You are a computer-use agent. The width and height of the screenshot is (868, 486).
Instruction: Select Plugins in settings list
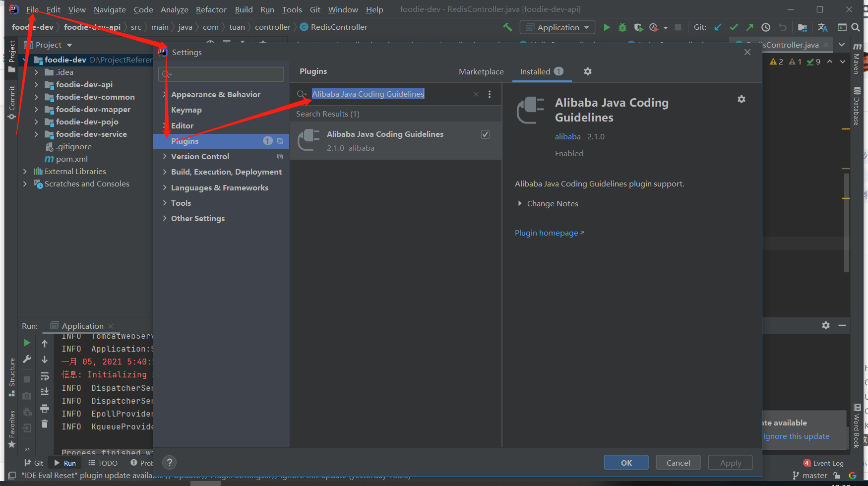point(221,141)
